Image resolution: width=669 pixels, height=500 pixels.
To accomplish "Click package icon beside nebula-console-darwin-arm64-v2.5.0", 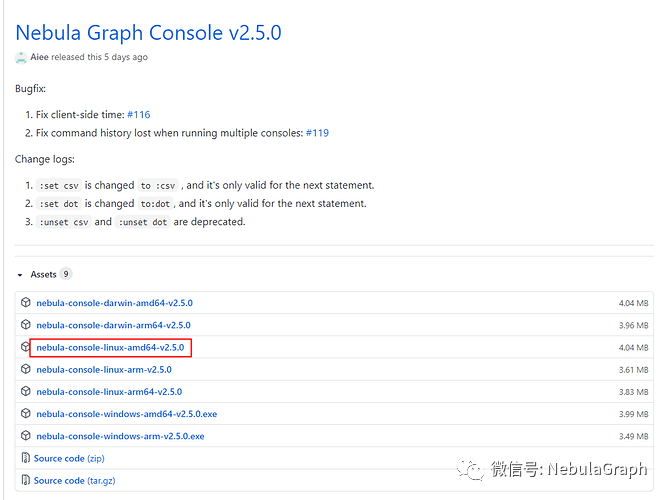I will coord(26,324).
